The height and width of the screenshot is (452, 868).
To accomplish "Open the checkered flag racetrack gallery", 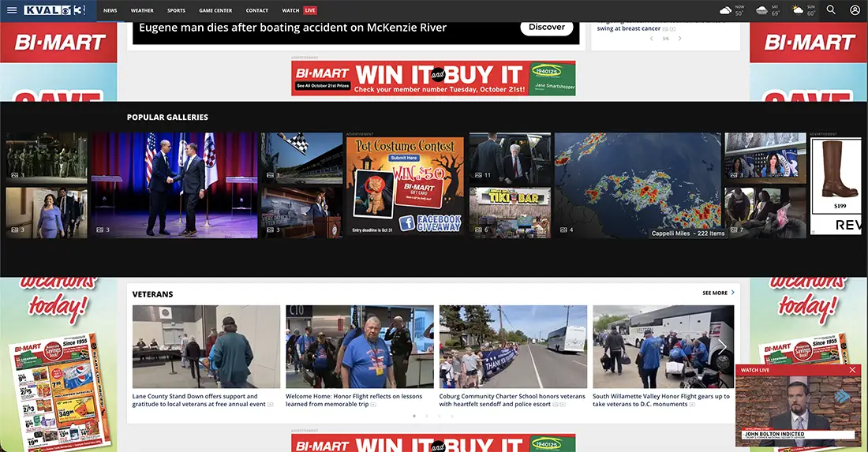I will tap(301, 158).
